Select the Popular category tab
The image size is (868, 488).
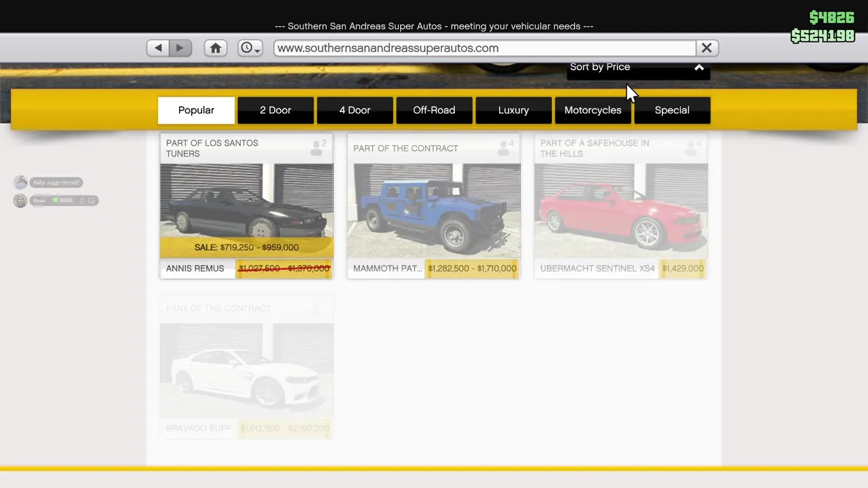pyautogui.click(x=196, y=110)
